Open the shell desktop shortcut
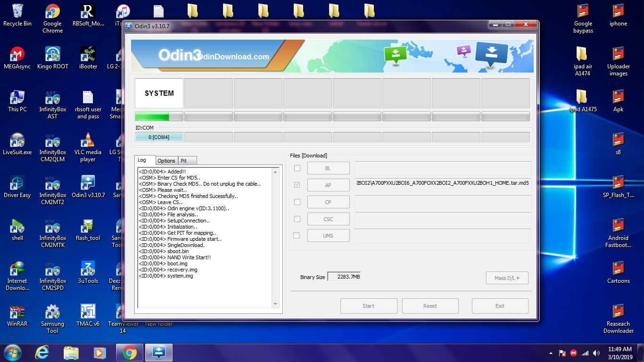This screenshot has height=362, width=644. (17, 230)
